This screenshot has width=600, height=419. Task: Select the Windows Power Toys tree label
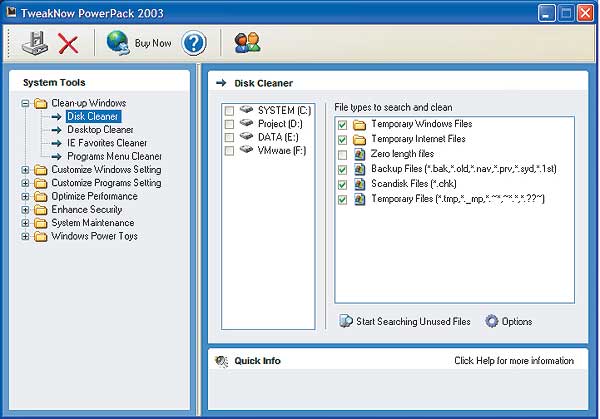pos(95,236)
